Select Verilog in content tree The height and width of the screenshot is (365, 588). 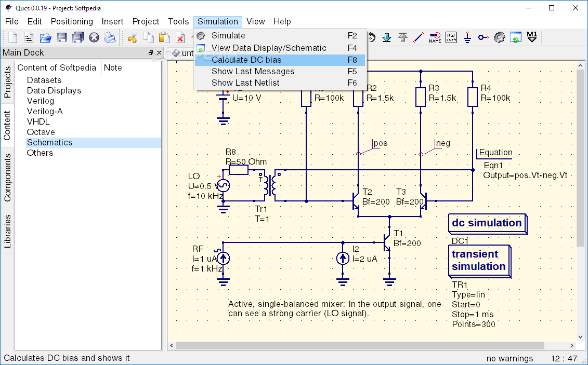(x=41, y=101)
